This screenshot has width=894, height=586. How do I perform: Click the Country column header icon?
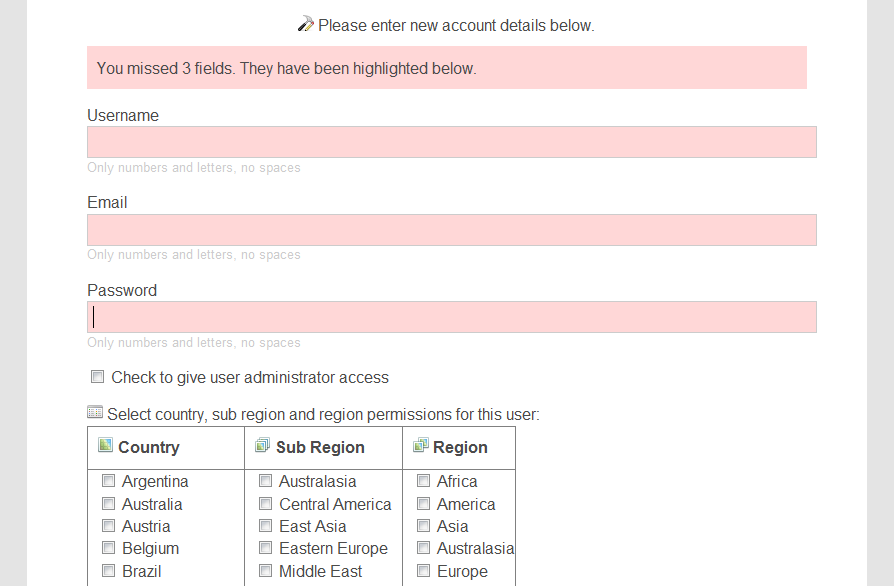click(105, 445)
